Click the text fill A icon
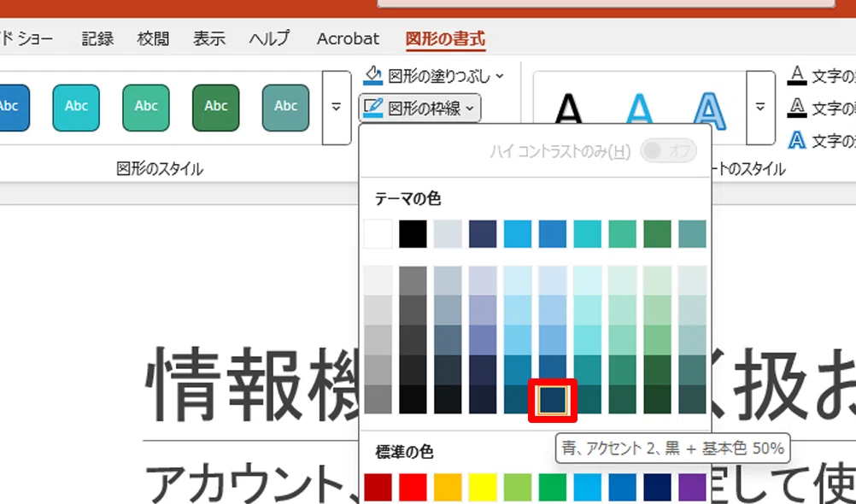856x504 pixels. tap(797, 75)
